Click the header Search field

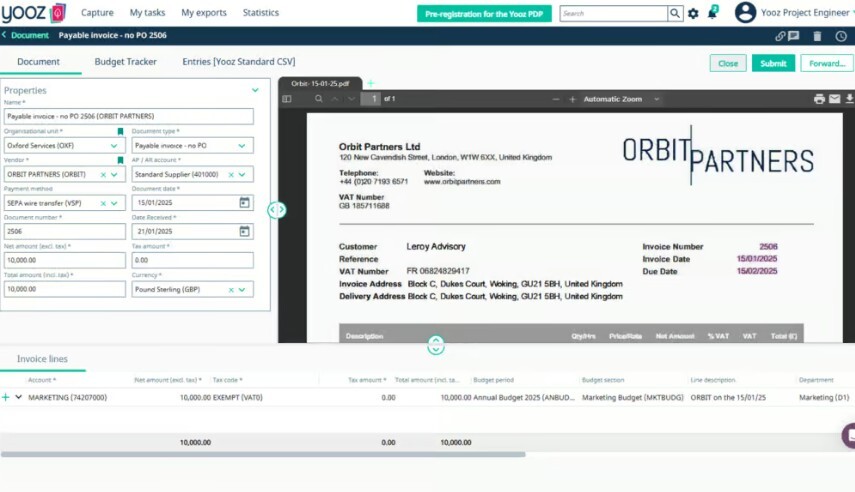tap(613, 13)
